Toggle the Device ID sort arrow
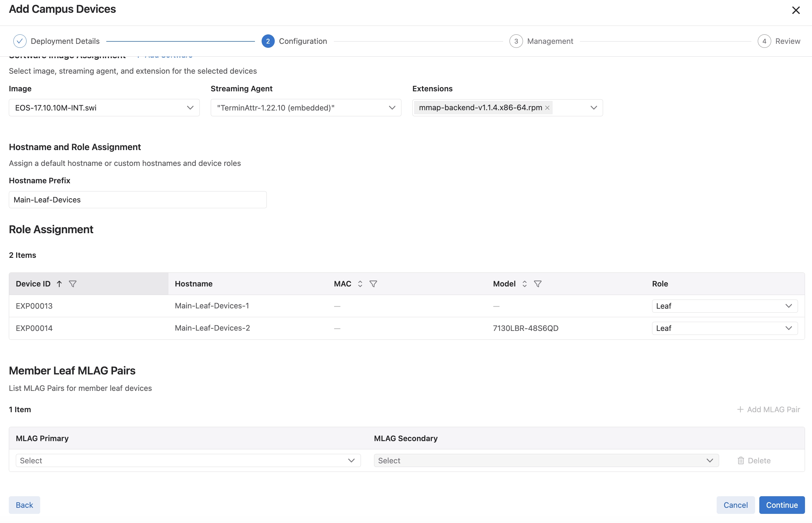The image size is (812, 523). pos(59,284)
